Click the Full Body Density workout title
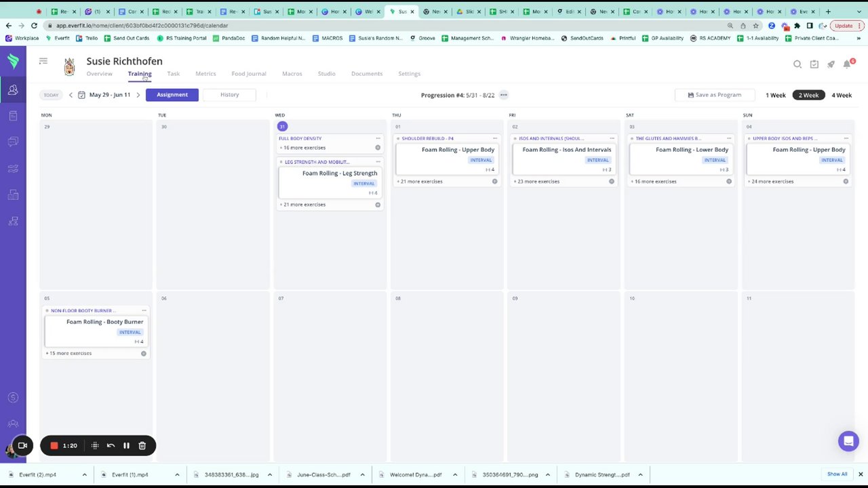Image resolution: width=868 pixels, height=488 pixels. [300, 138]
